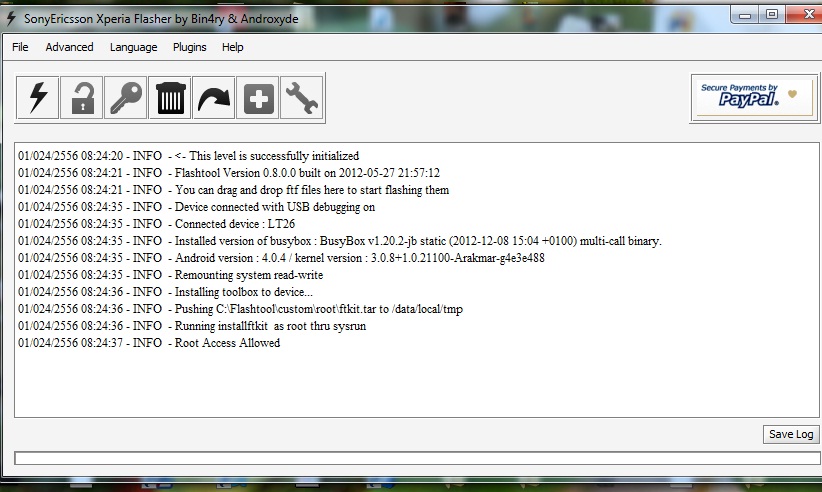822x492 pixels.
Task: Click the lightning bolt Flash icon
Action: 37,97
